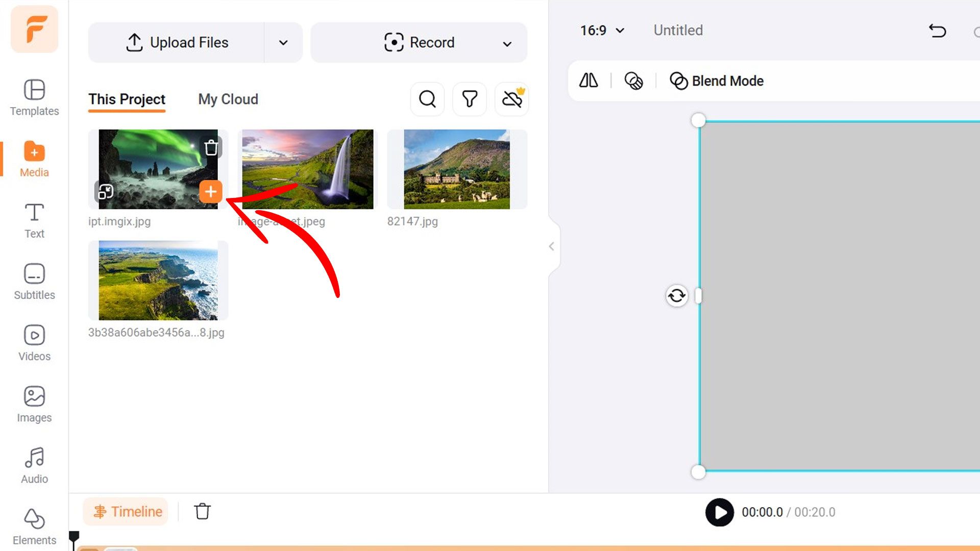Click the search media magnifier icon
Screen dimensions: 980x551
coord(427,99)
